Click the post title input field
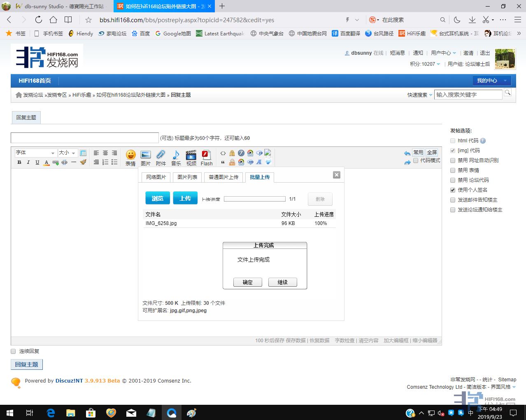 (84, 138)
